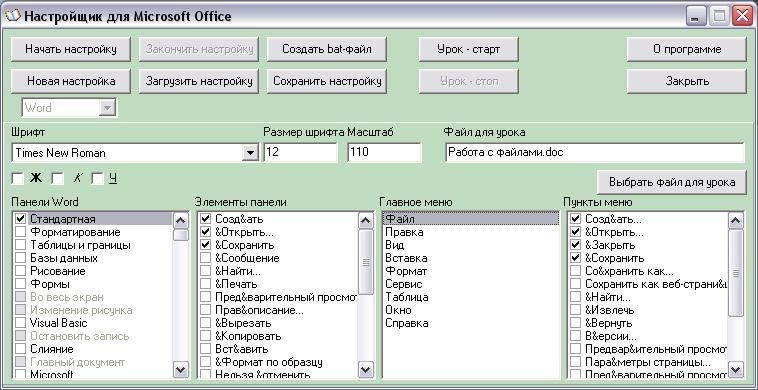Toggle the italic К checkbox

pos(58,179)
